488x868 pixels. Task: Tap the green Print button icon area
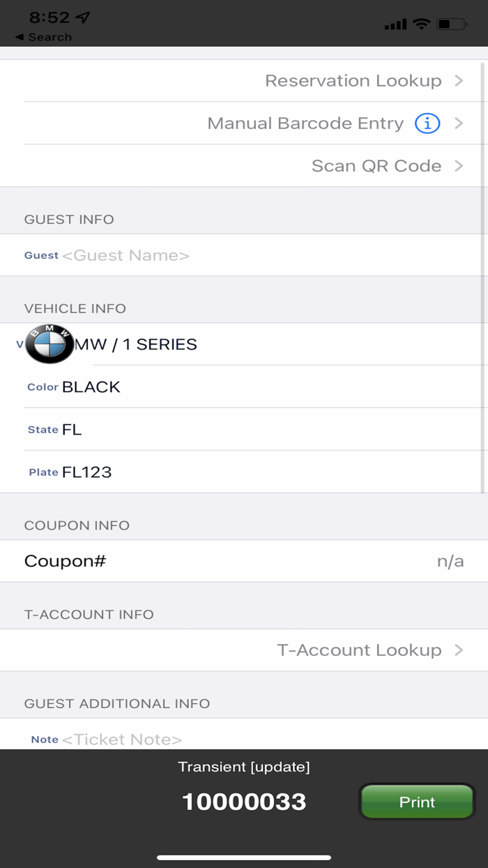click(416, 801)
